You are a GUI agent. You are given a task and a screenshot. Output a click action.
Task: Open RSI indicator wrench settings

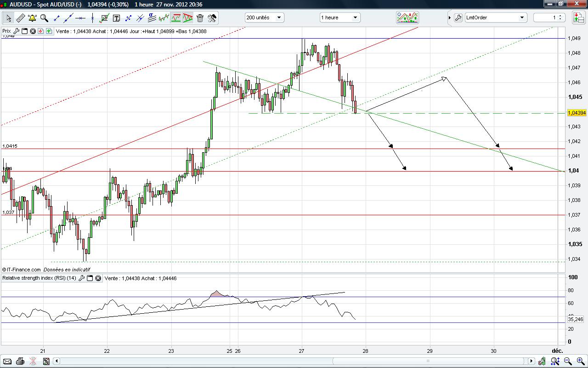pyautogui.click(x=82, y=278)
